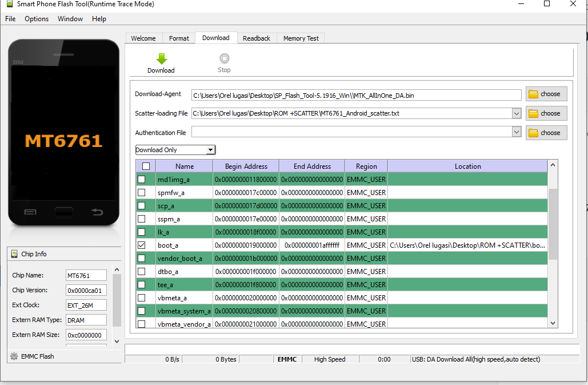Click folder icon to choose Scatter-loading File
The image size is (588, 385).
pos(533,114)
